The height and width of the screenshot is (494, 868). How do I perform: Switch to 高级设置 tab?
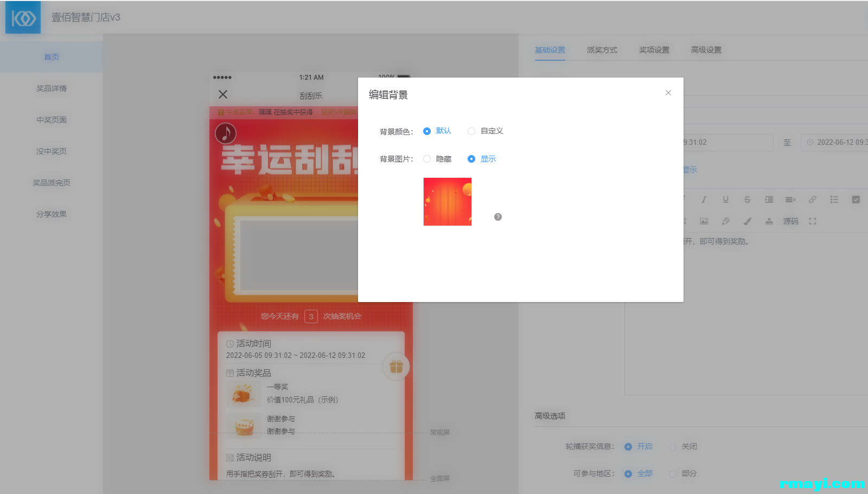click(x=706, y=50)
